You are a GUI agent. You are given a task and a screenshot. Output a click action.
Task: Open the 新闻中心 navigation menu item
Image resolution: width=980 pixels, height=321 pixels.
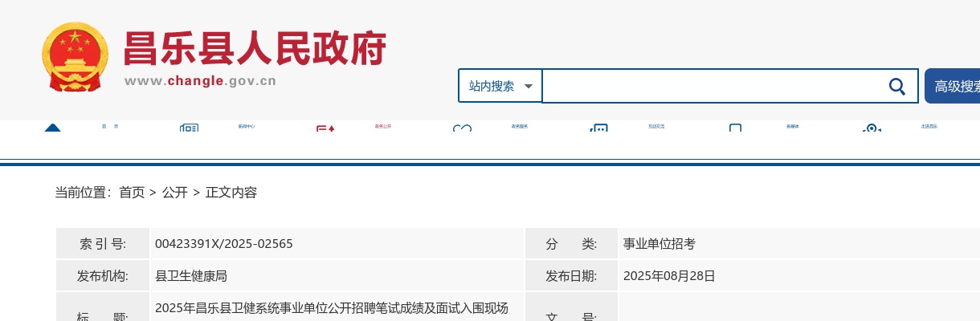[247, 127]
